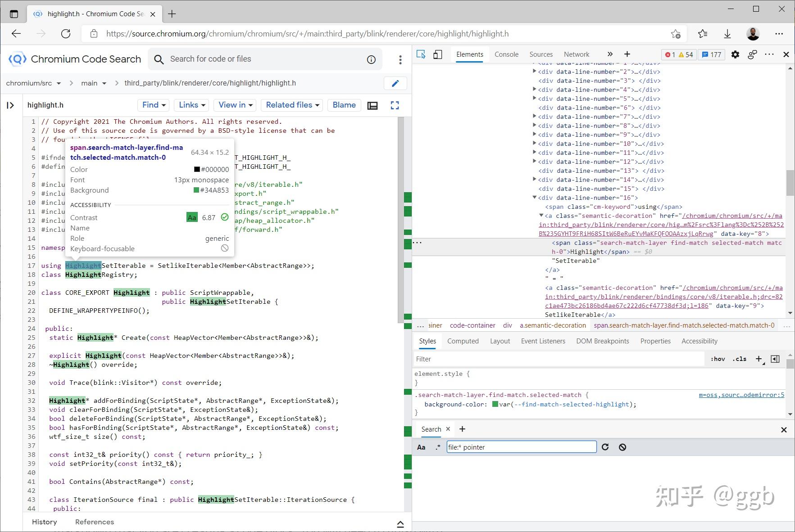Screen dimensions: 795x532
Task: Select the inspect element tool in DevTools
Action: (421, 54)
